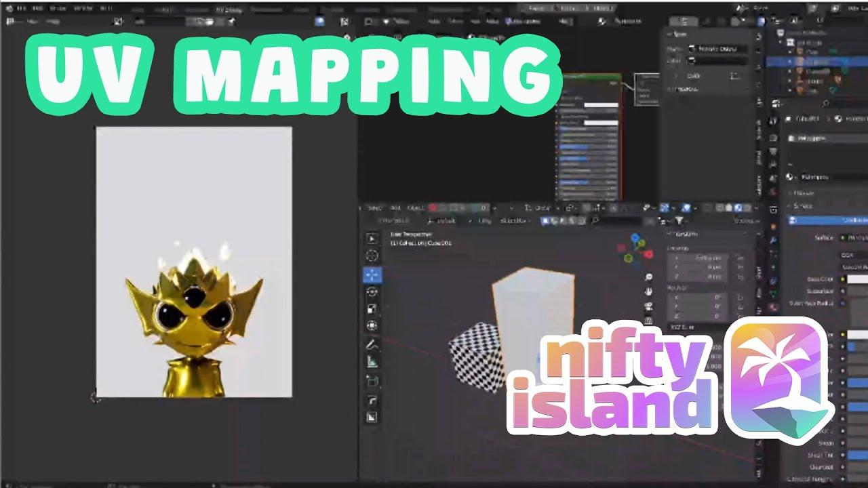
Task: Activate the Rotate tool
Action: (x=371, y=293)
